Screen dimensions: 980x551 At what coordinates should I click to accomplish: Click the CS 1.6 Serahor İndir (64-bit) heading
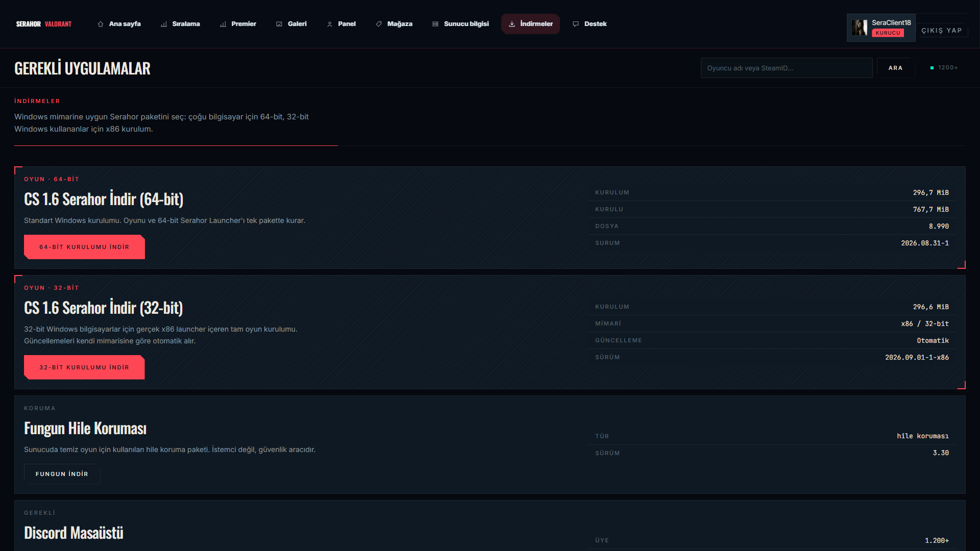click(104, 199)
